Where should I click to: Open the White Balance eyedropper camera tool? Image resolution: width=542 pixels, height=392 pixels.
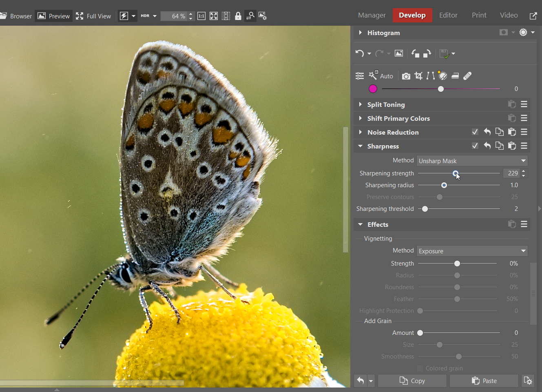pyautogui.click(x=406, y=76)
